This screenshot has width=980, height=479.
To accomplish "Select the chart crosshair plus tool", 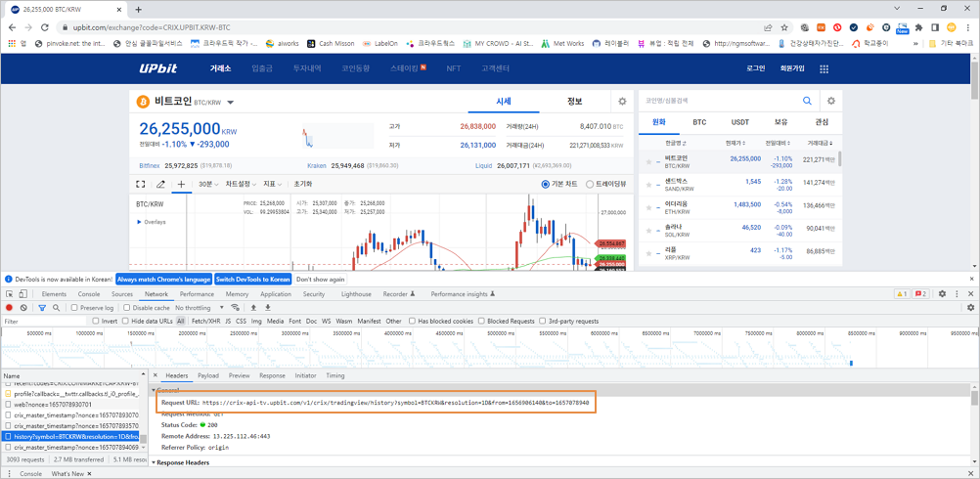I will (x=181, y=184).
